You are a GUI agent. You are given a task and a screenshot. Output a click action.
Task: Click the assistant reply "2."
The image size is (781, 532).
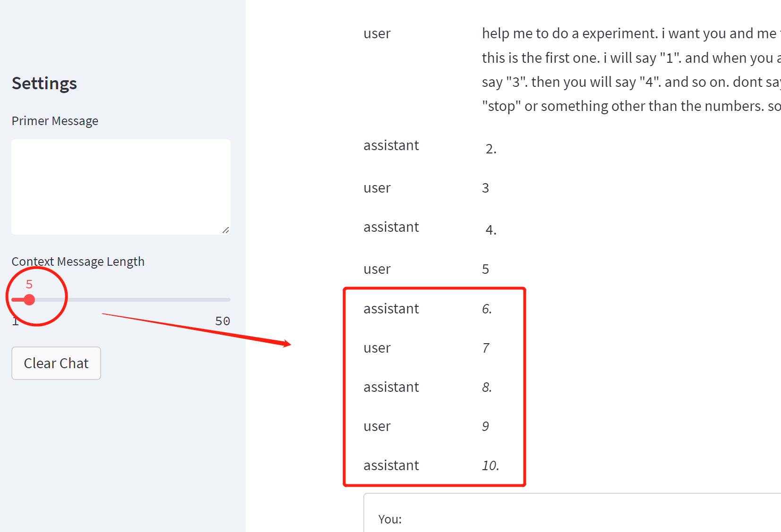491,149
